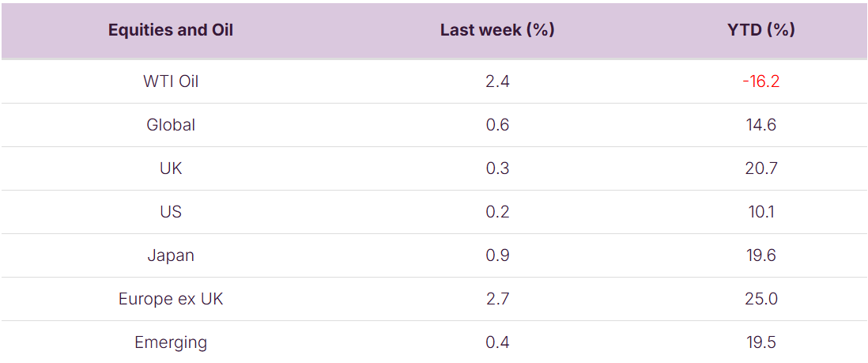Click the red -16.2 YTD value

[x=760, y=81]
